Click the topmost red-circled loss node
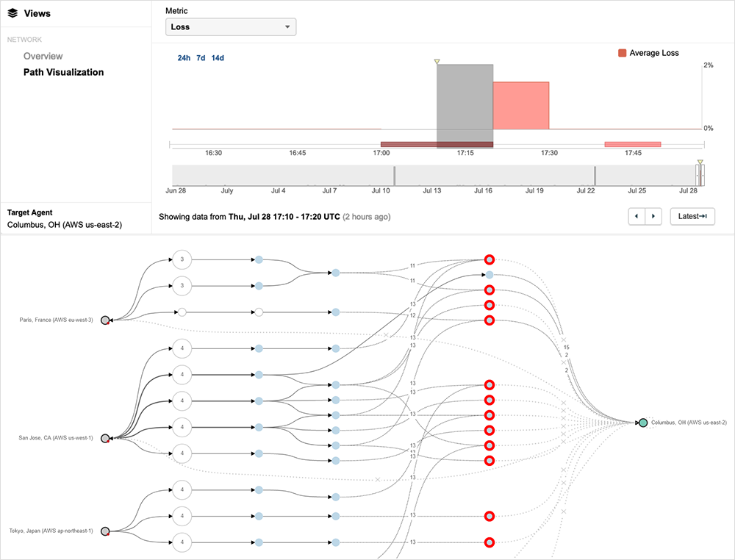 (x=489, y=259)
